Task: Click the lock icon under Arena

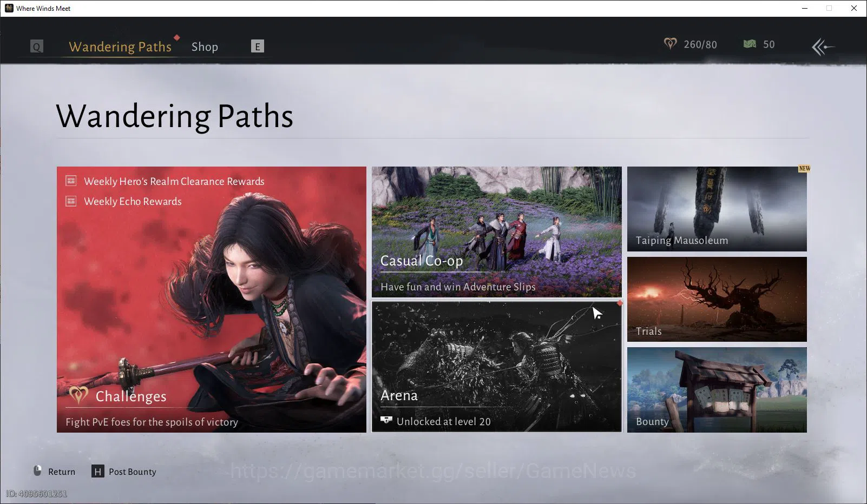Action: point(386,420)
